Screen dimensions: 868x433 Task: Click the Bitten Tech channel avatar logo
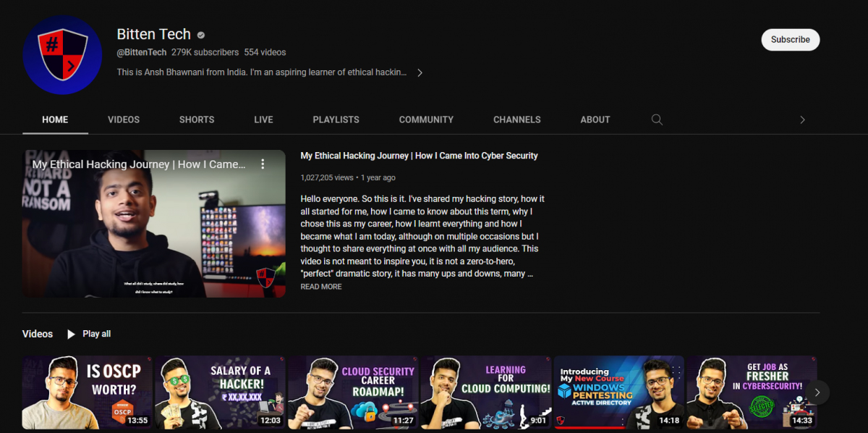tap(62, 55)
